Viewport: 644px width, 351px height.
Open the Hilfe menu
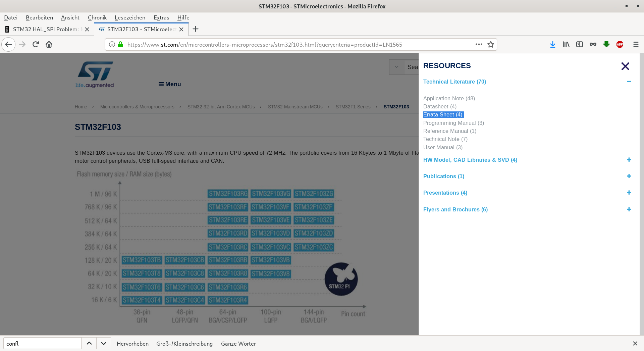pos(183,17)
